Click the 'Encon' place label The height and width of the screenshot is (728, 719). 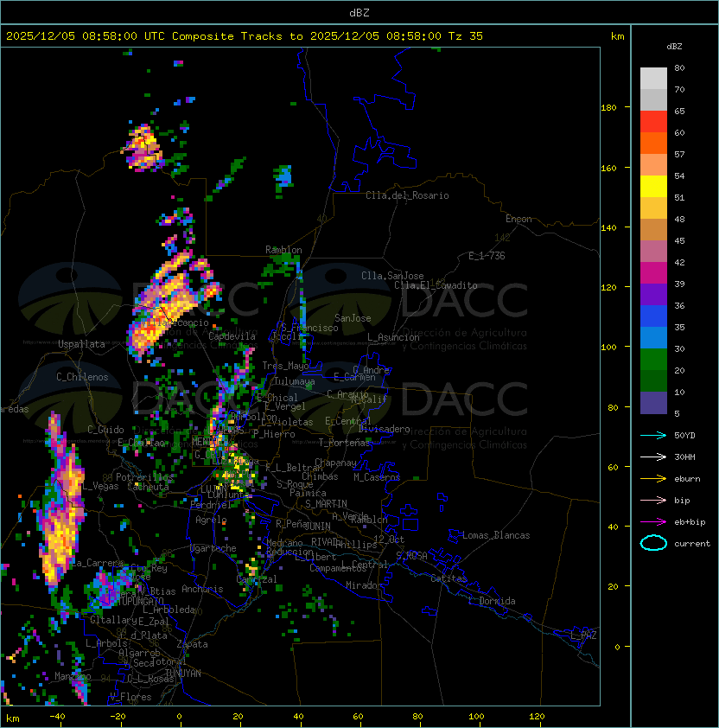tap(519, 219)
